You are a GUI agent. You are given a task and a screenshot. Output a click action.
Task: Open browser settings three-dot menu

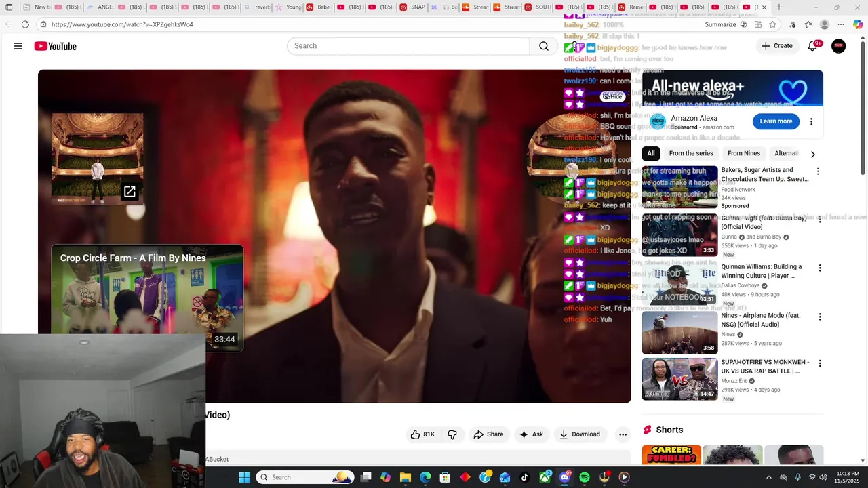[x=841, y=24]
